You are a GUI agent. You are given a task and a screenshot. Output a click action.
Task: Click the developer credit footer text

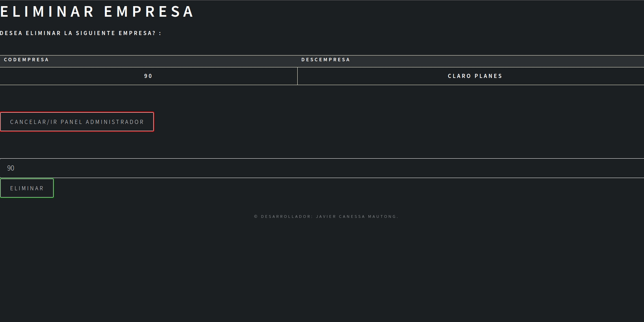[x=326, y=216]
